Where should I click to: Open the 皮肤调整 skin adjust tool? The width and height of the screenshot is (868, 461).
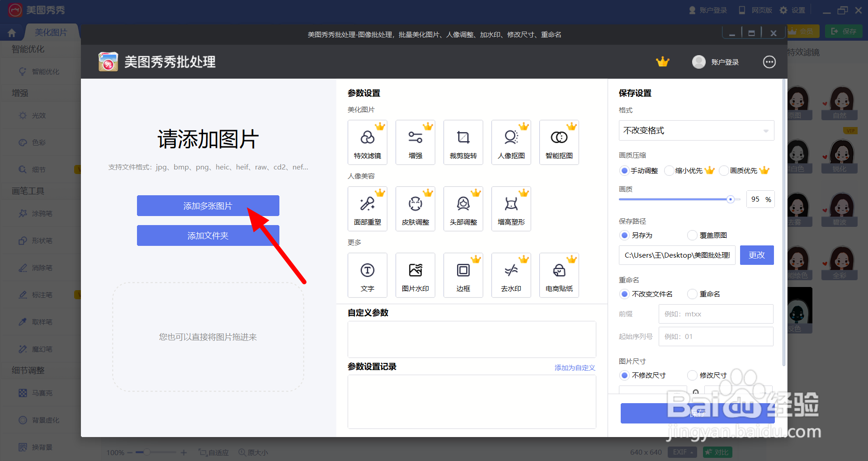point(415,209)
